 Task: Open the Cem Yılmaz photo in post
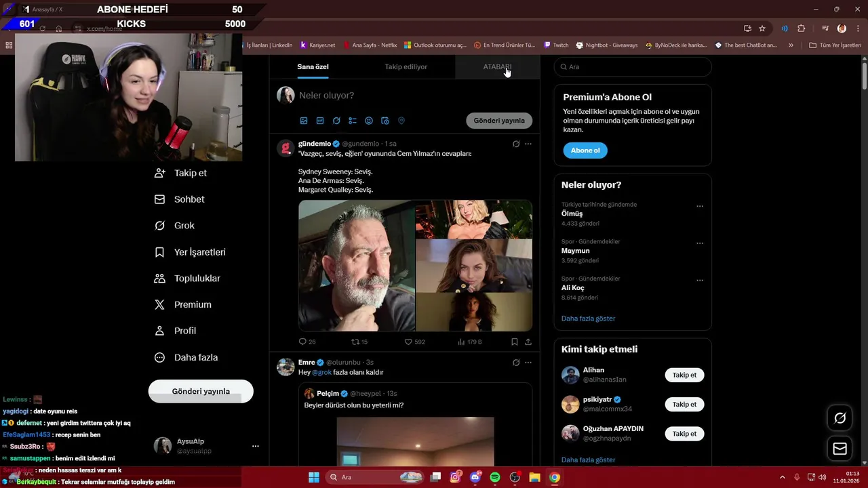coord(357,266)
